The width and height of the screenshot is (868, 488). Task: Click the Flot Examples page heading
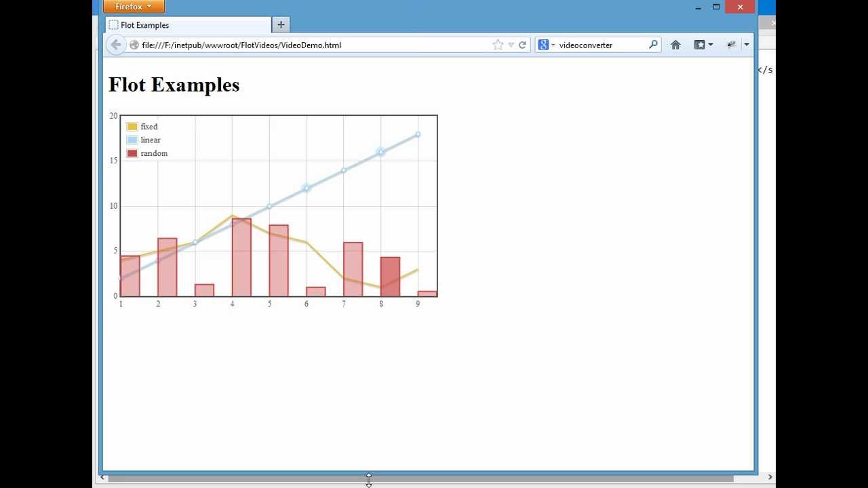pyautogui.click(x=174, y=85)
